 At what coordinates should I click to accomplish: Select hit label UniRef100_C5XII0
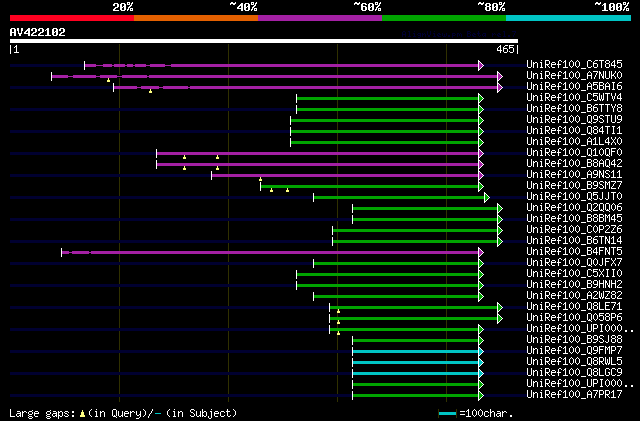point(574,274)
